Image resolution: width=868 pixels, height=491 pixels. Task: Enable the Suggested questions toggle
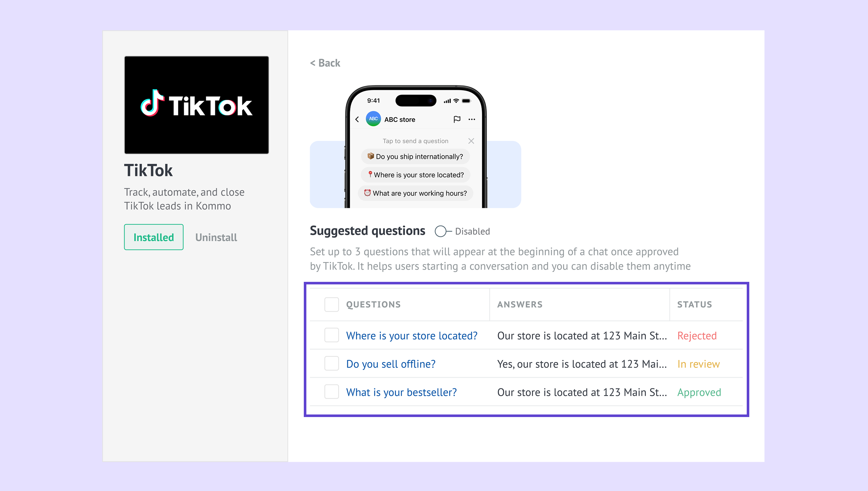[x=443, y=231]
